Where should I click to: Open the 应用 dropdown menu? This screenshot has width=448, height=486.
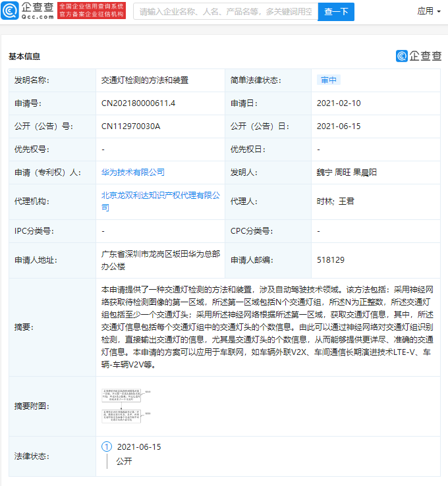(429, 11)
